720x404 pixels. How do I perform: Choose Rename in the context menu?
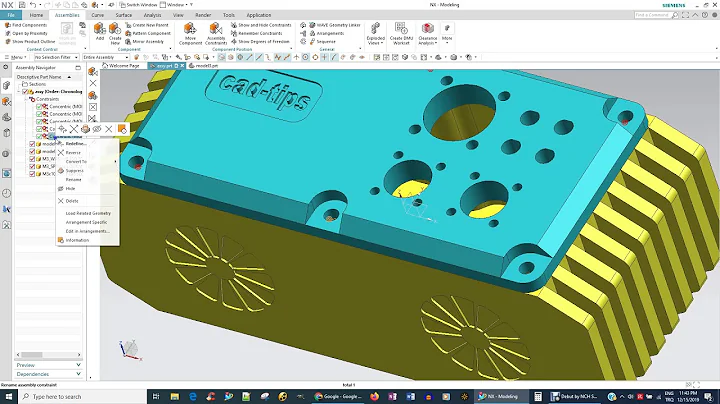[73, 180]
